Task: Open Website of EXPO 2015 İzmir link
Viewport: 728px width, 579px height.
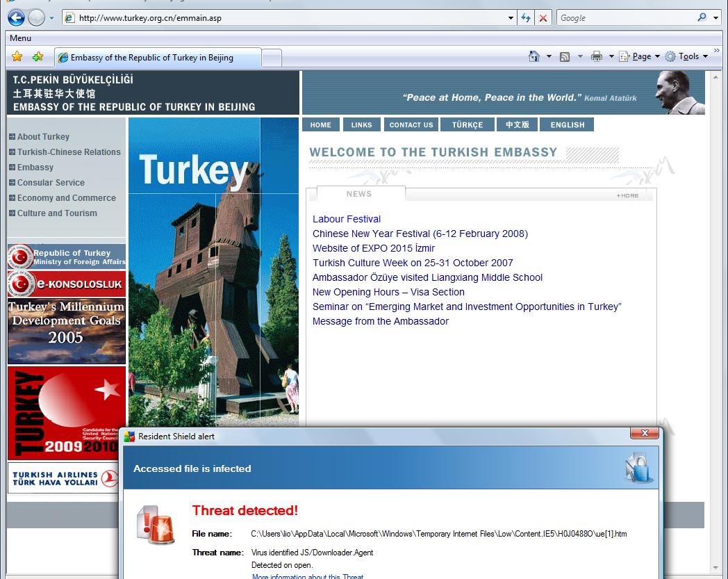Action: pyautogui.click(x=374, y=248)
